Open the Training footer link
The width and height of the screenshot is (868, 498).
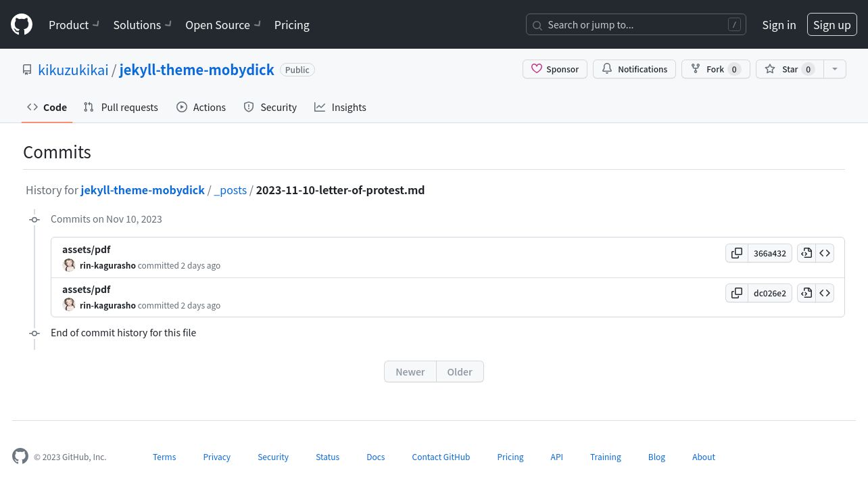[606, 457]
